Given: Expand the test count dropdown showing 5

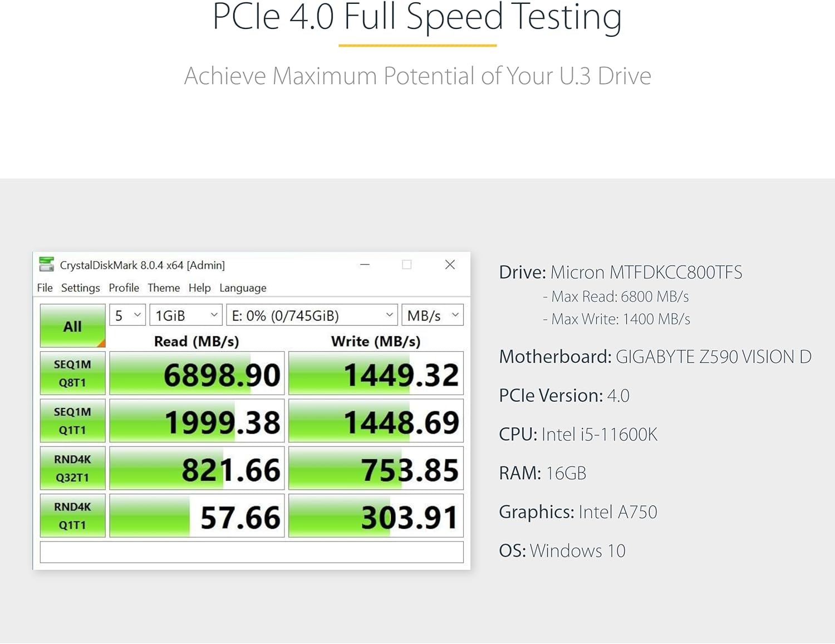Looking at the screenshot, I should pyautogui.click(x=127, y=316).
